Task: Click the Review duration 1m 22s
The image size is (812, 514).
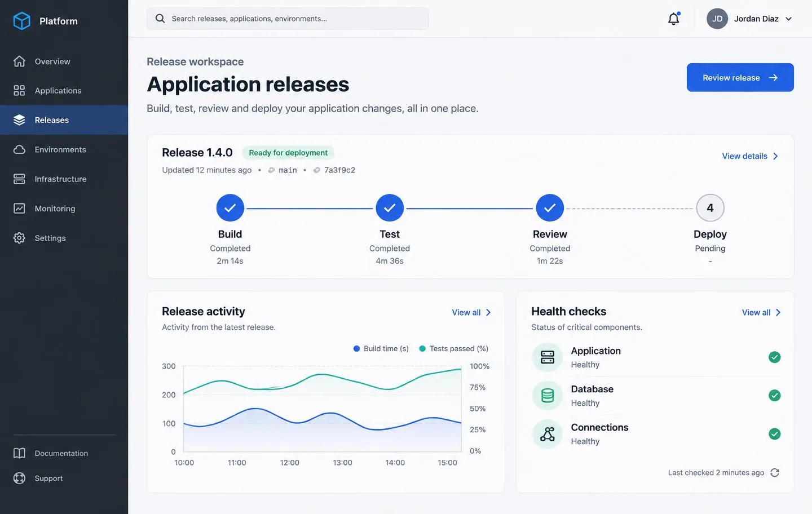Action: coord(550,261)
